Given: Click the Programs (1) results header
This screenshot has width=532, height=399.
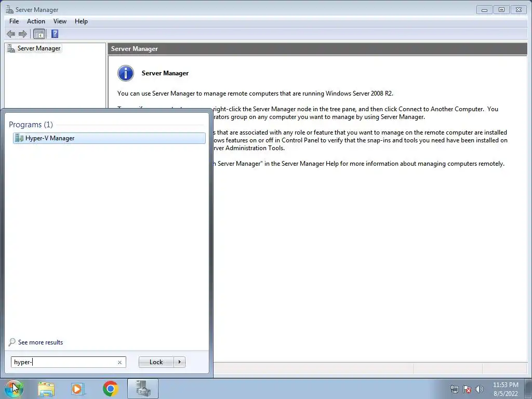Looking at the screenshot, I should (x=31, y=125).
